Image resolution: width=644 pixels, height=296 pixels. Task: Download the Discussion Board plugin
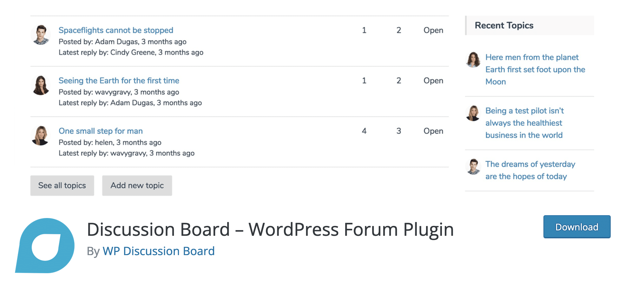coord(577,227)
